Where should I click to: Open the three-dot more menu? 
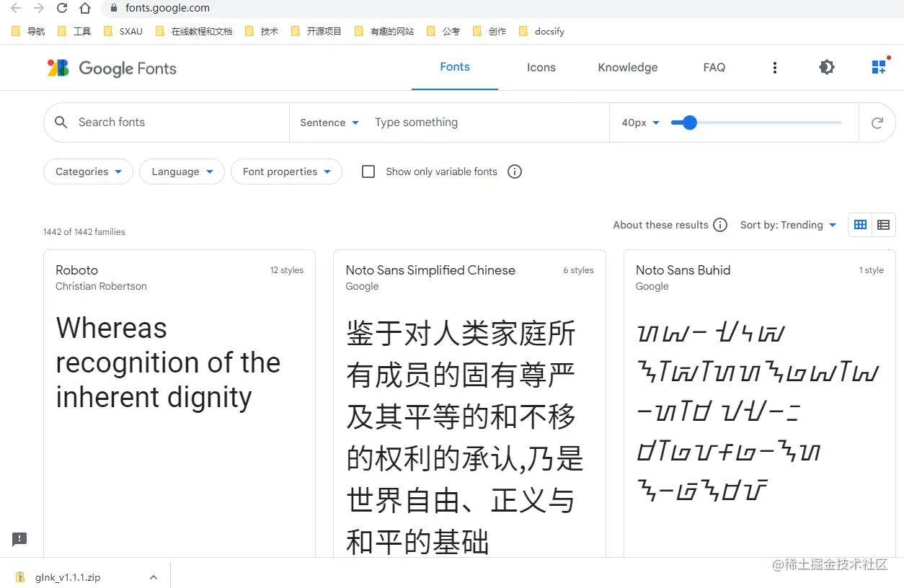coord(775,68)
